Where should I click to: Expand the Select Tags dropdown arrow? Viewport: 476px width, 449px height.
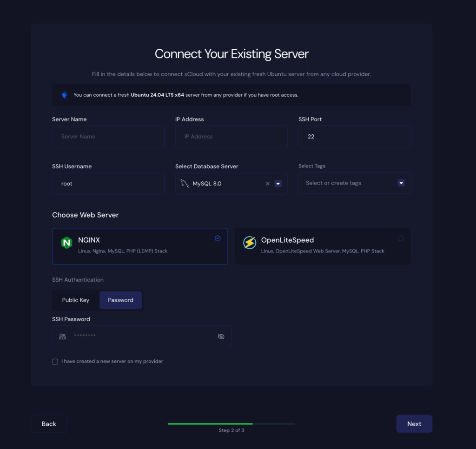click(x=401, y=183)
